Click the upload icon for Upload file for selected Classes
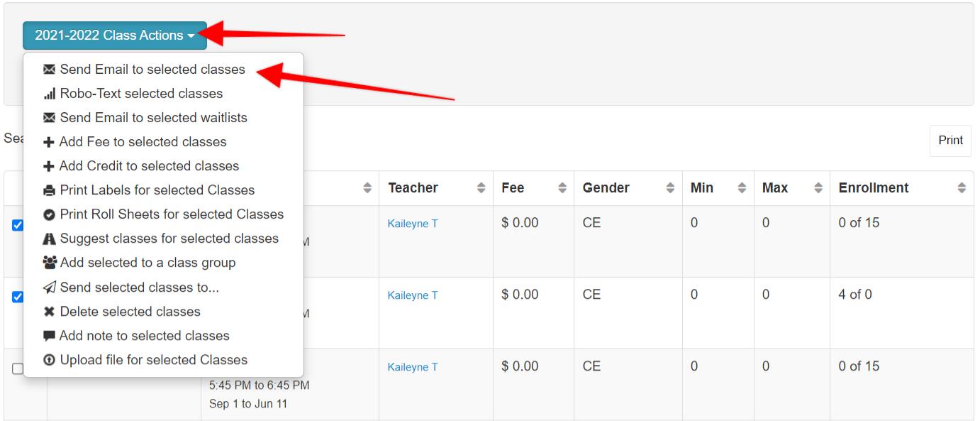Screen dimensions: 980x421 click(x=49, y=360)
